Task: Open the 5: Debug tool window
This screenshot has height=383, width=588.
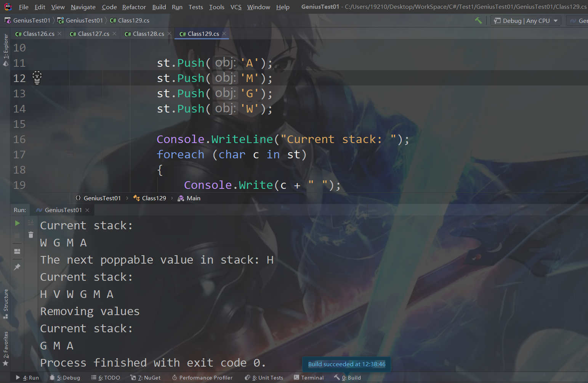Action: click(x=65, y=378)
